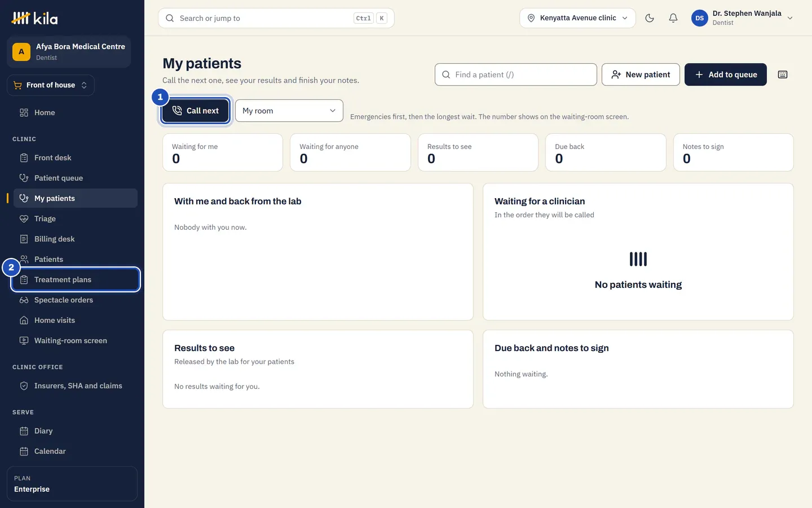Click the 'No patients waiting' text
Image resolution: width=812 pixels, height=508 pixels.
pos(638,284)
